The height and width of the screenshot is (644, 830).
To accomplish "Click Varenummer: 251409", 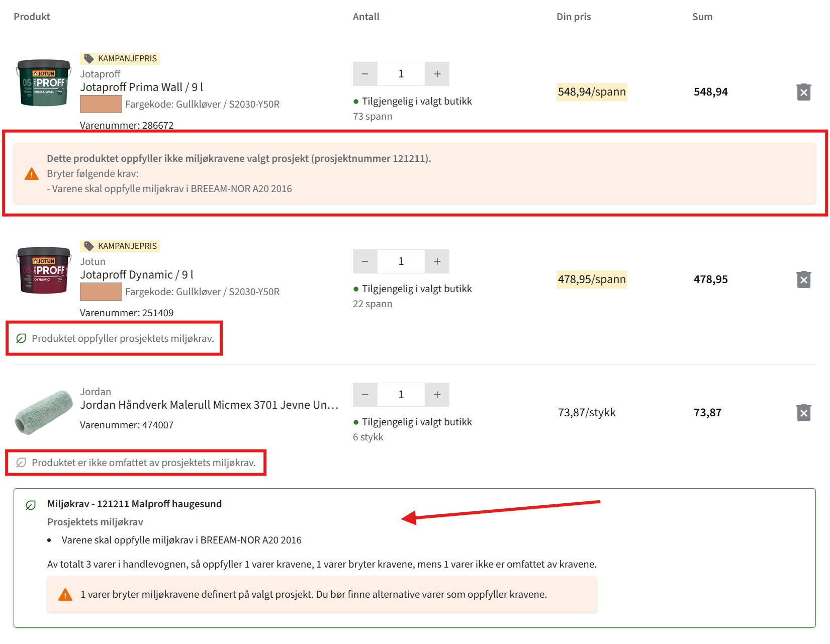I will point(127,313).
